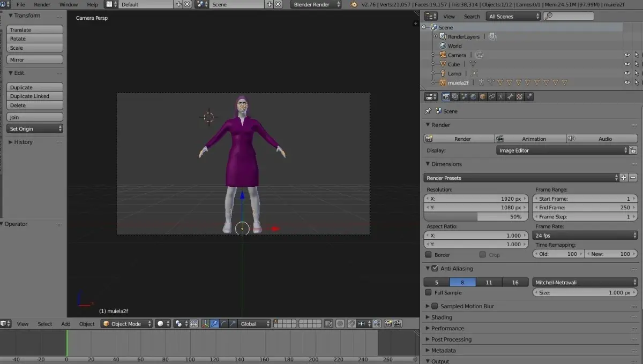This screenshot has height=364, width=643.
Task: Select the translate manipulator arrow icon
Action: pyautogui.click(x=214, y=324)
